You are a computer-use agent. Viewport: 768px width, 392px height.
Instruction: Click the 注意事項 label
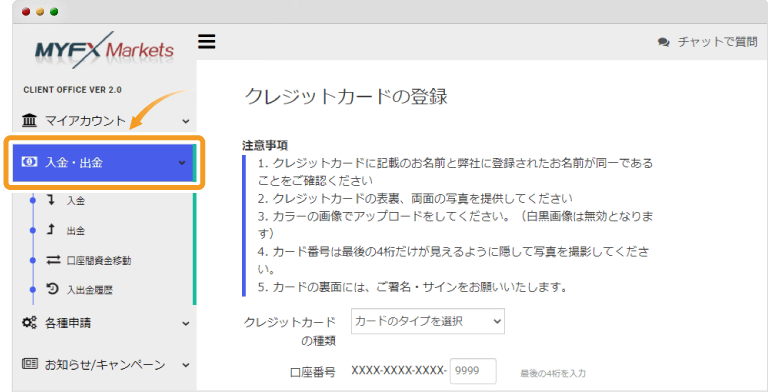[x=265, y=146]
